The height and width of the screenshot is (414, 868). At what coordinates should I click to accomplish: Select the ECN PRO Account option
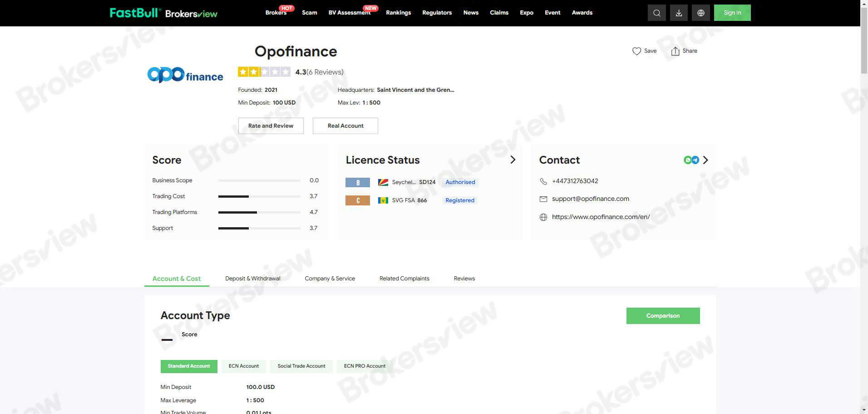(365, 366)
